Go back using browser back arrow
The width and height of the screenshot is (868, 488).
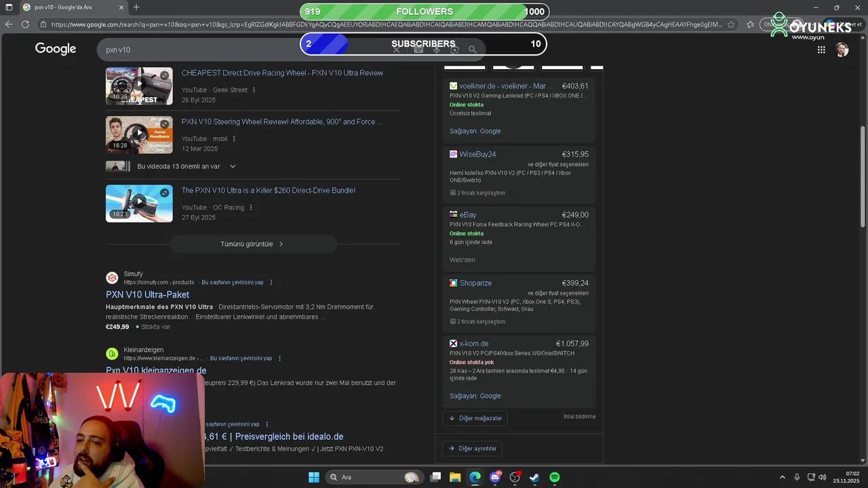pos(9,24)
